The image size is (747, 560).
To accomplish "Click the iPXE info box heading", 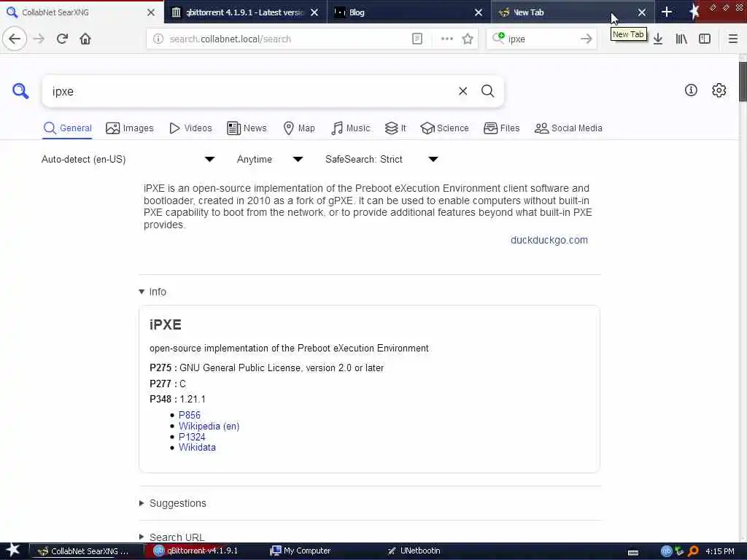I will click(166, 324).
